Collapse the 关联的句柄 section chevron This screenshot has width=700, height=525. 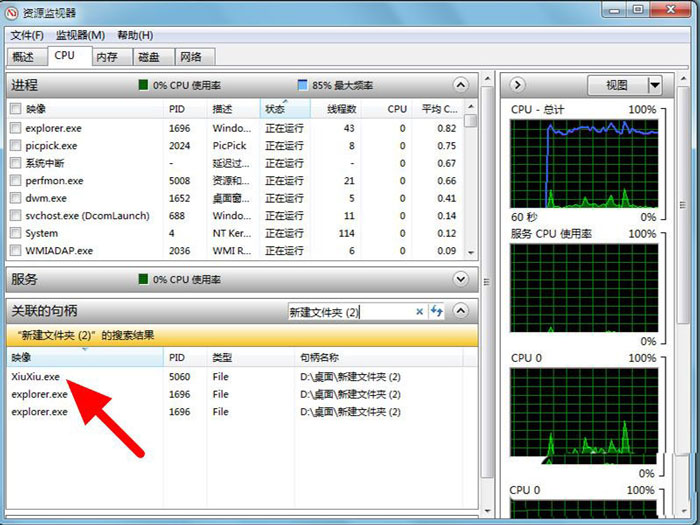pyautogui.click(x=460, y=312)
